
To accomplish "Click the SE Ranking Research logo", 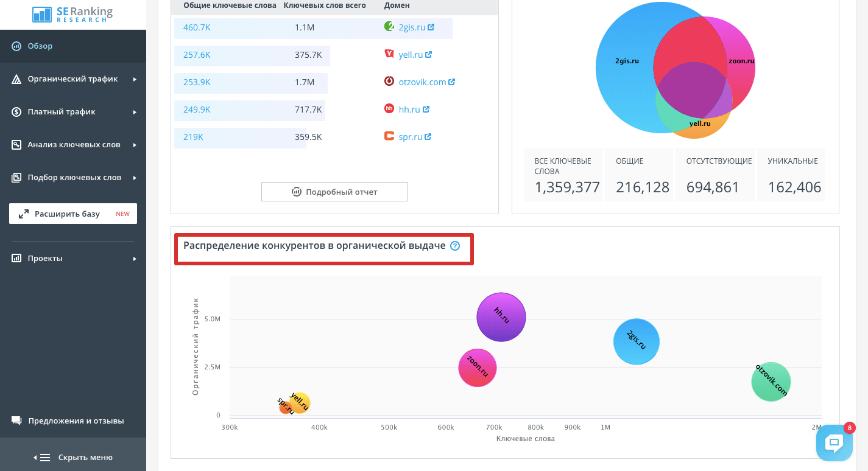I will pyautogui.click(x=72, y=15).
